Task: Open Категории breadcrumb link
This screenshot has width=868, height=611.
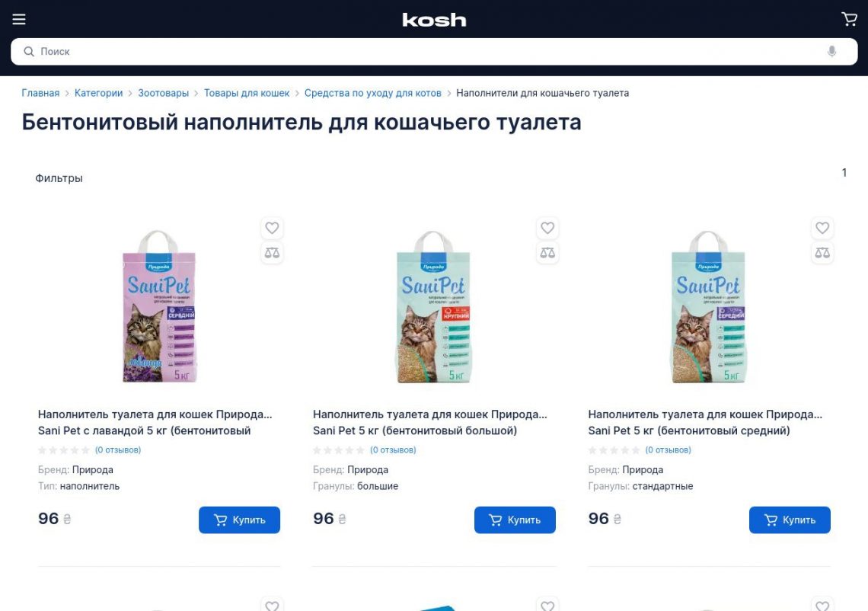Action: 98,93
